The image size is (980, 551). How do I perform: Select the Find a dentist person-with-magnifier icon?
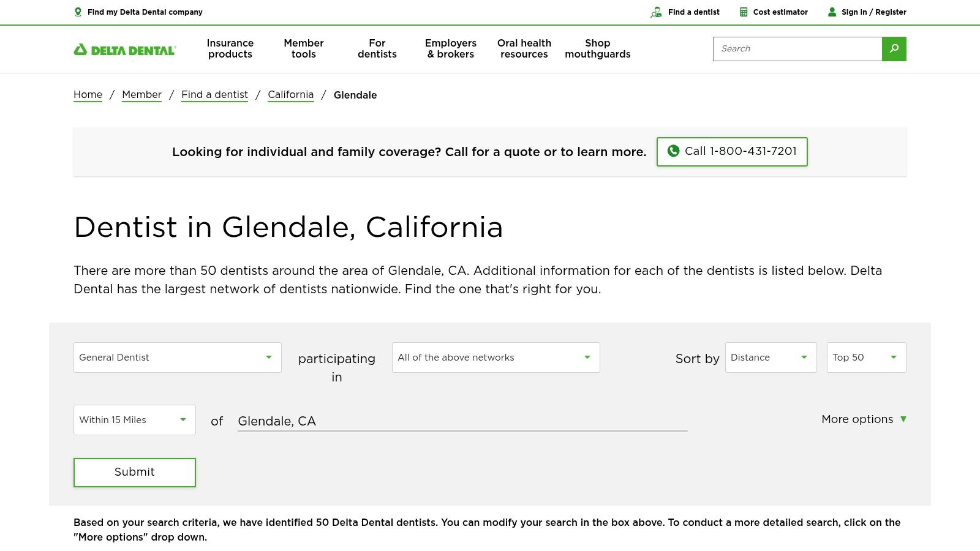656,12
